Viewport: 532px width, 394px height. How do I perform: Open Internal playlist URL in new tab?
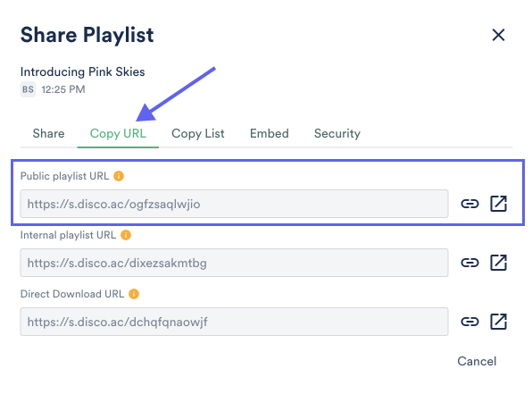tap(498, 263)
